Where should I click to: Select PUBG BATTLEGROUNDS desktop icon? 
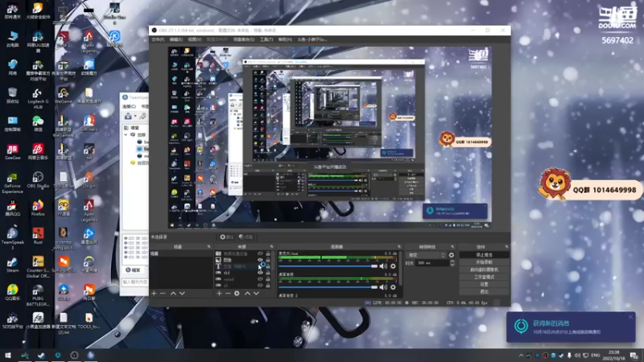tap(38, 295)
